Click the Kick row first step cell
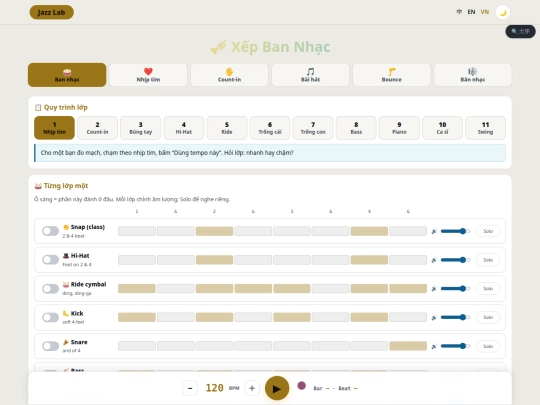The image size is (540, 405). point(137,317)
